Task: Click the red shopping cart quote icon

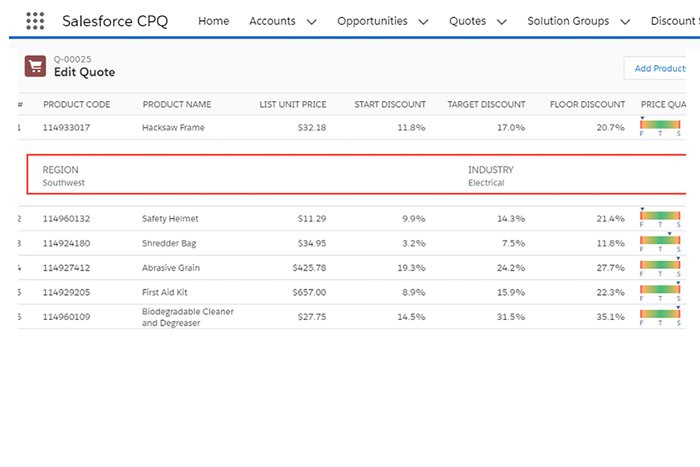Action: [x=36, y=66]
